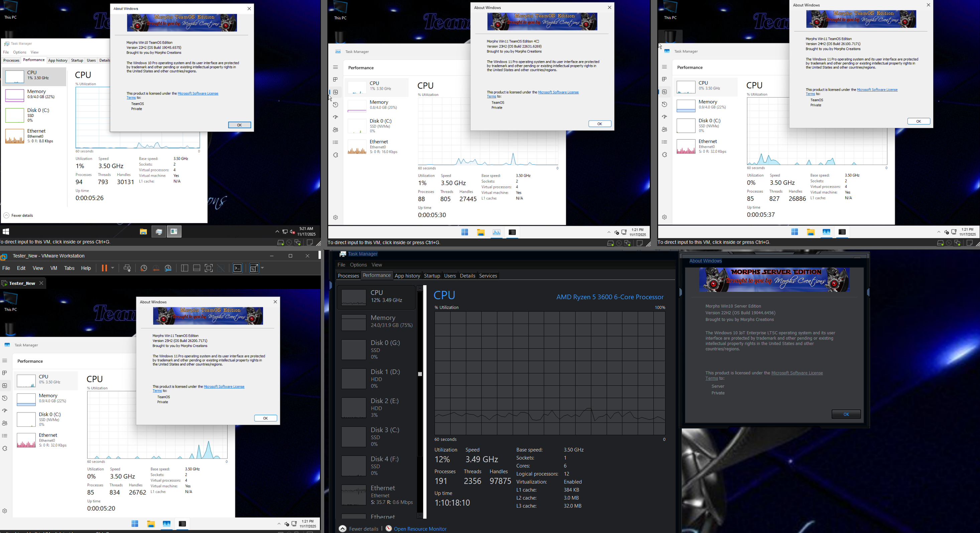
Task: Pause the Tester_New virtual machine
Action: [104, 268]
